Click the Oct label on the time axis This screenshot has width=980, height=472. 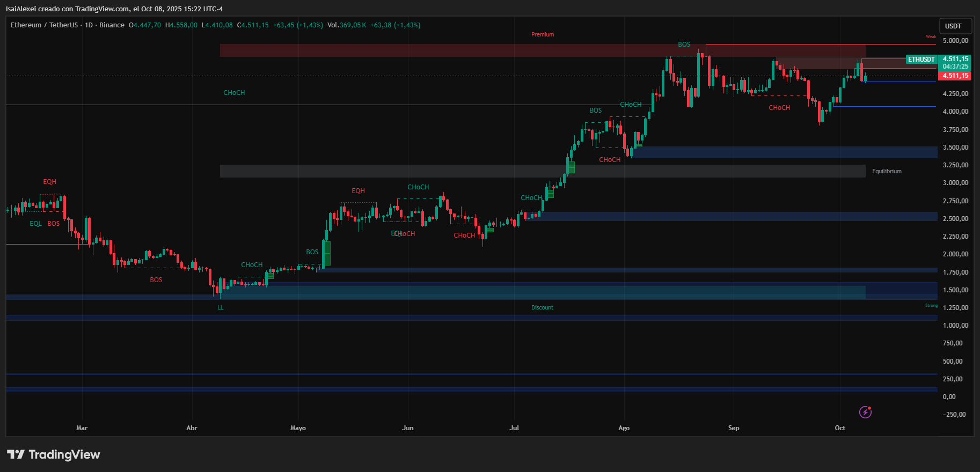(x=840, y=428)
